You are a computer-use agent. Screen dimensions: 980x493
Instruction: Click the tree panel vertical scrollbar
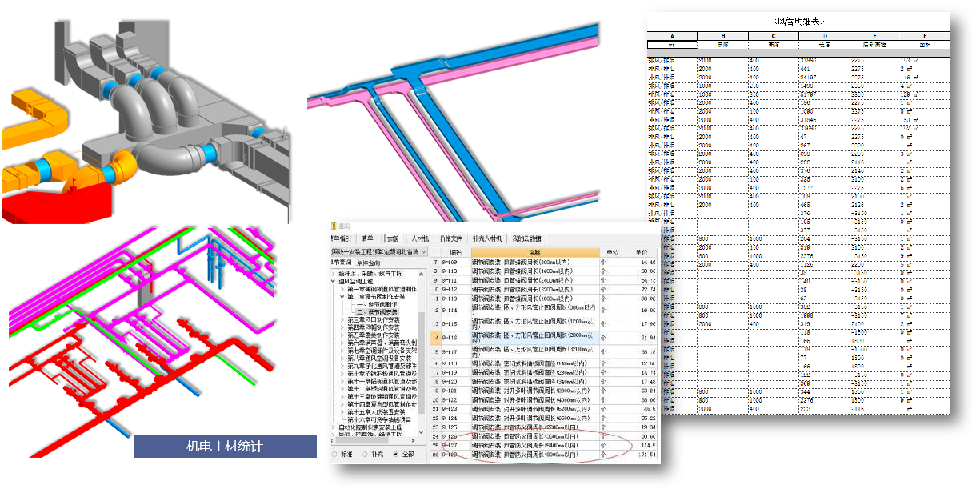421,363
